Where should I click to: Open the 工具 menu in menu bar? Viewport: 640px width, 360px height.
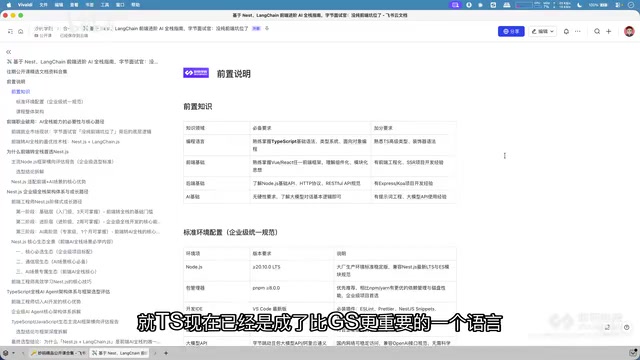(105, 5)
